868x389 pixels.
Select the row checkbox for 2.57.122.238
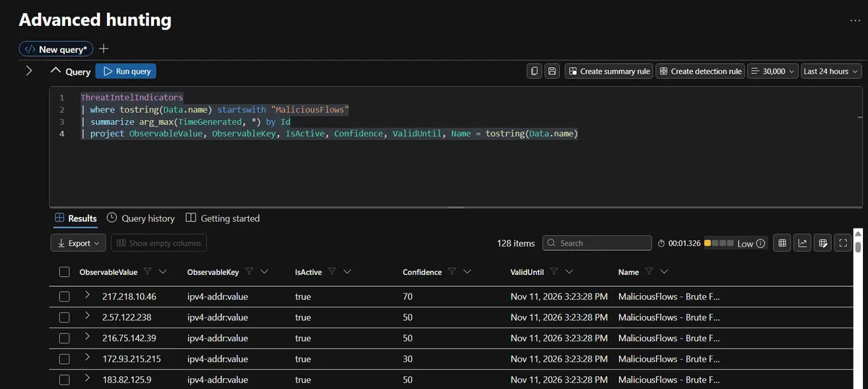tap(64, 317)
